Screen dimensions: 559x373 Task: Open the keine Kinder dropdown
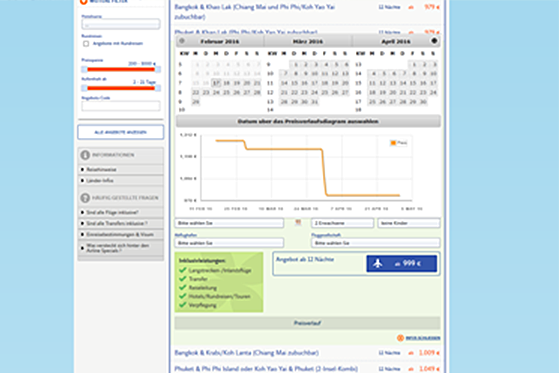pos(409,223)
